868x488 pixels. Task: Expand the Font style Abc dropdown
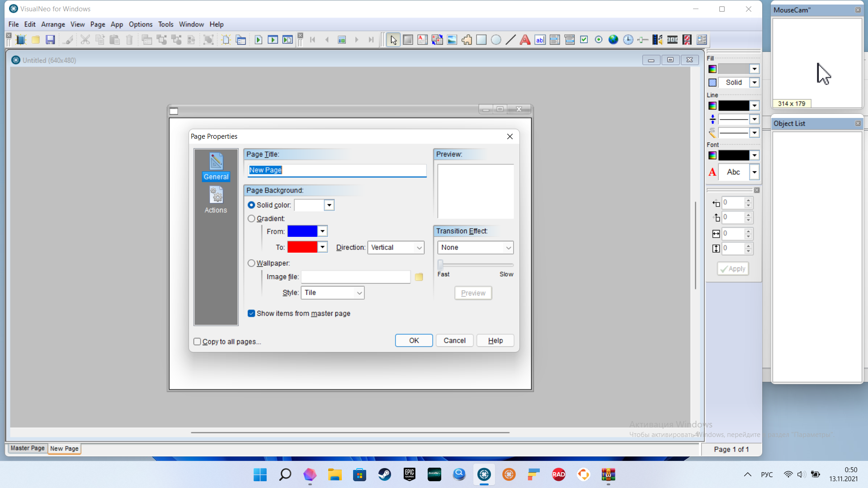point(755,172)
